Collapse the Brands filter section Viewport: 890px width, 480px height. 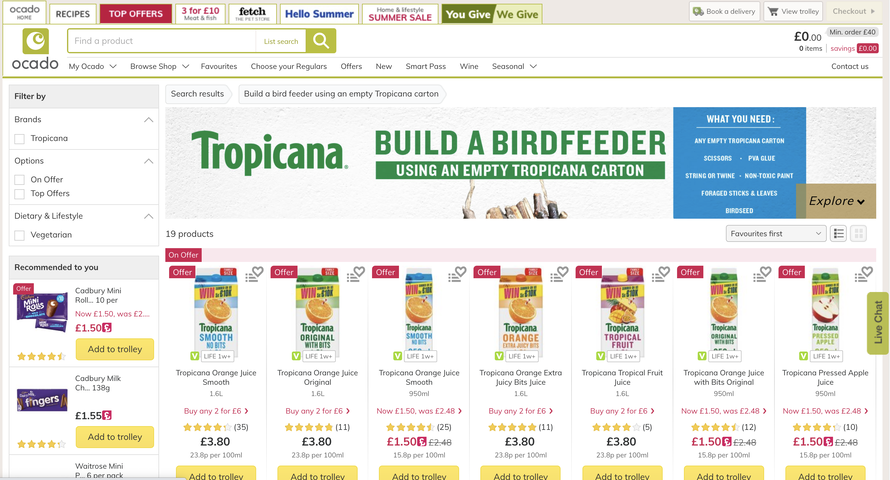pos(148,120)
